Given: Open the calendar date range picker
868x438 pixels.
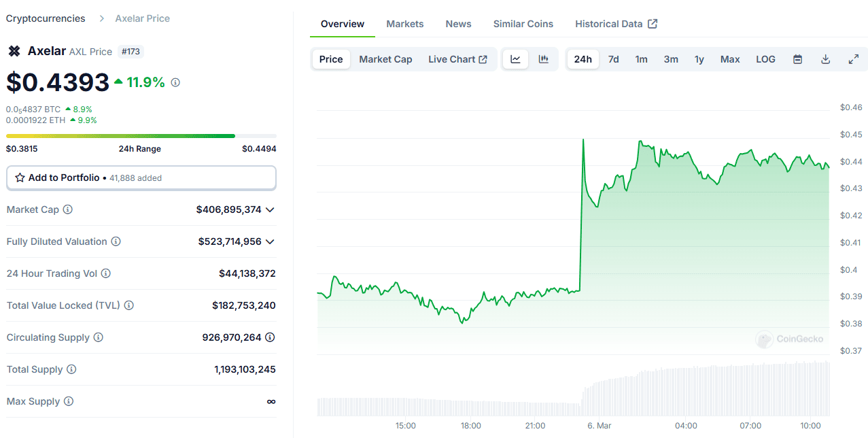Looking at the screenshot, I should click(798, 59).
